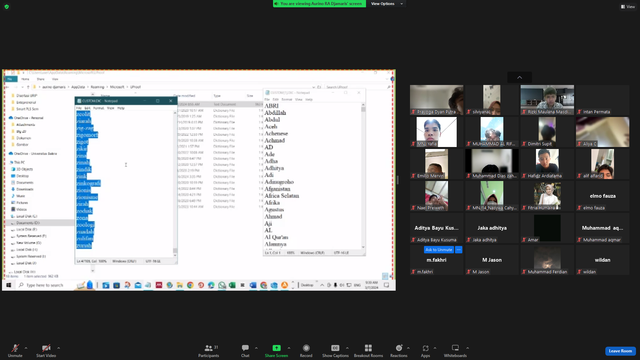Viewport: 640px width, 360px height.
Task: Open File menu in front Notepad window
Action: (79, 108)
